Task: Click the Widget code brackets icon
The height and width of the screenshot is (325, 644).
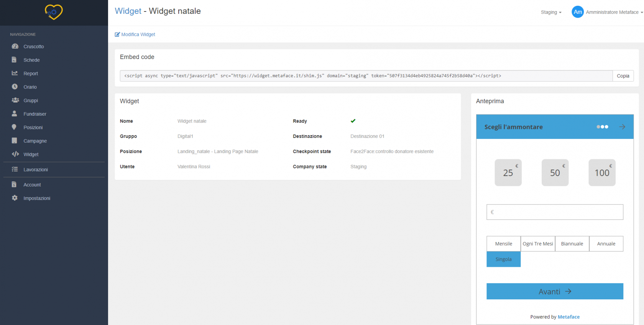Action: 15,154
